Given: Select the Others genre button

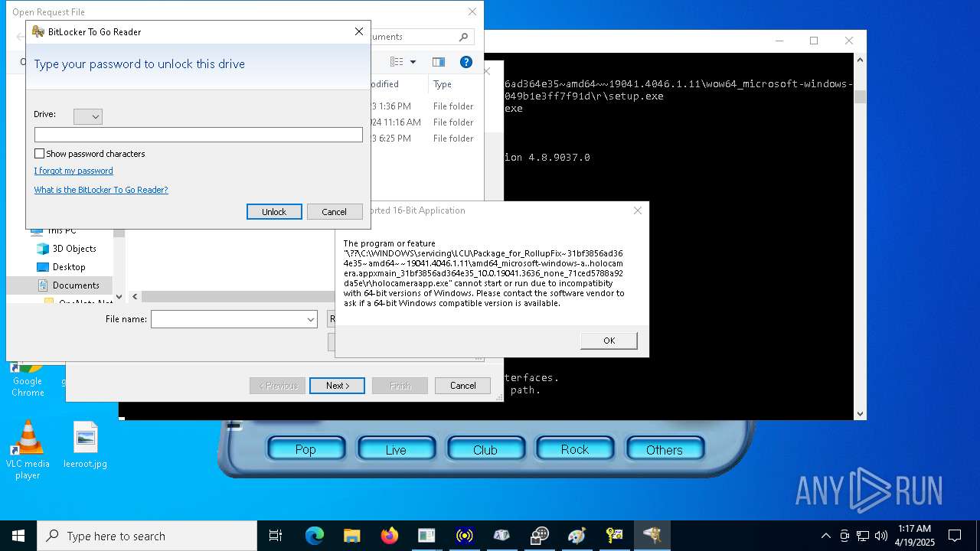Looking at the screenshot, I should [x=665, y=450].
